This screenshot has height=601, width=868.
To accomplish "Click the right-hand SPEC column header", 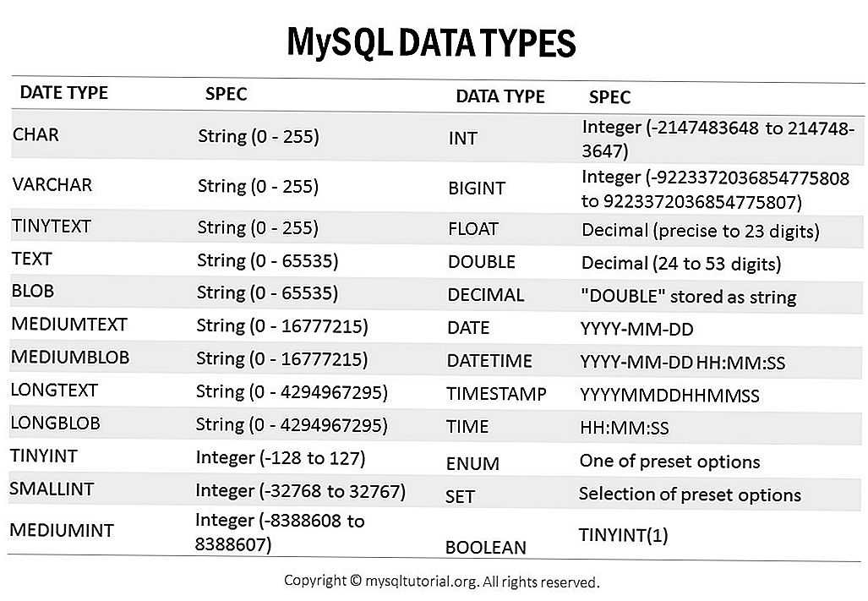I will [609, 97].
